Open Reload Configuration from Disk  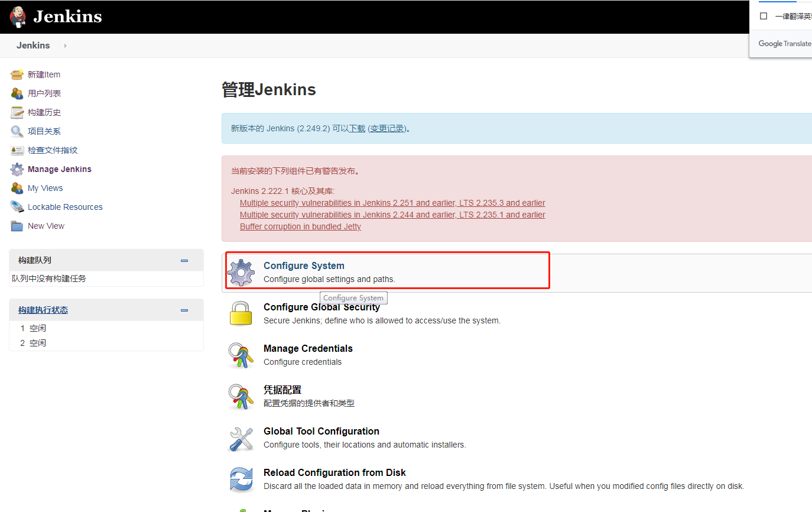click(334, 472)
